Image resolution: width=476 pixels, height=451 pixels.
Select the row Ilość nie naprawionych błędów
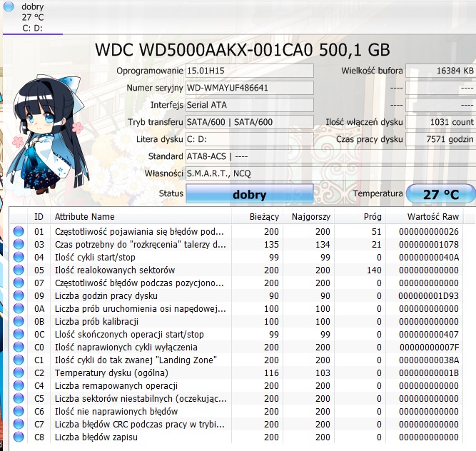click(236, 412)
